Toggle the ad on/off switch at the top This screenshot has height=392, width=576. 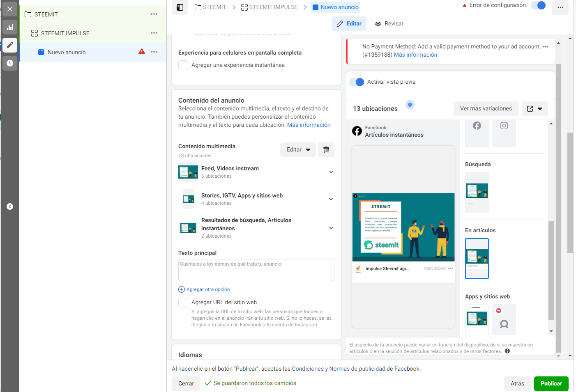pyautogui.click(x=538, y=5)
